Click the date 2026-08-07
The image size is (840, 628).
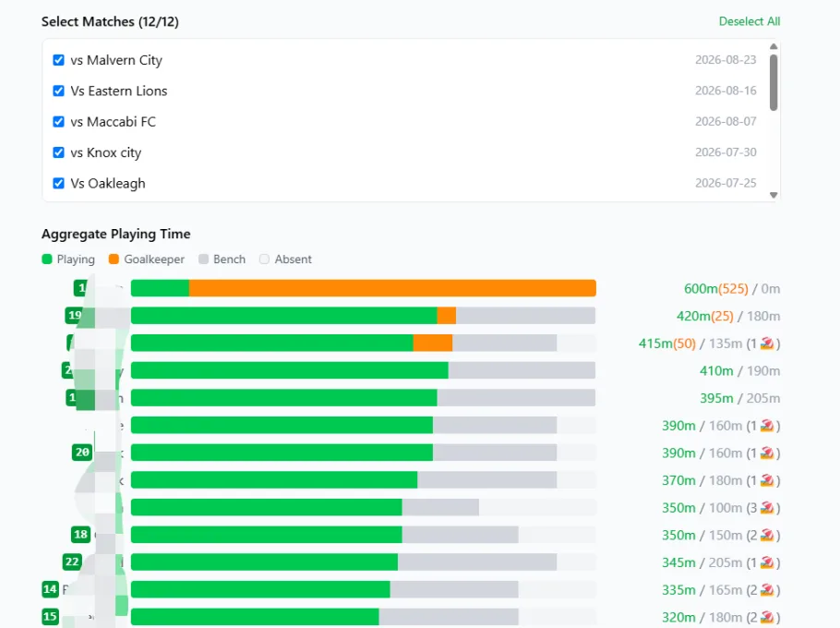(726, 122)
